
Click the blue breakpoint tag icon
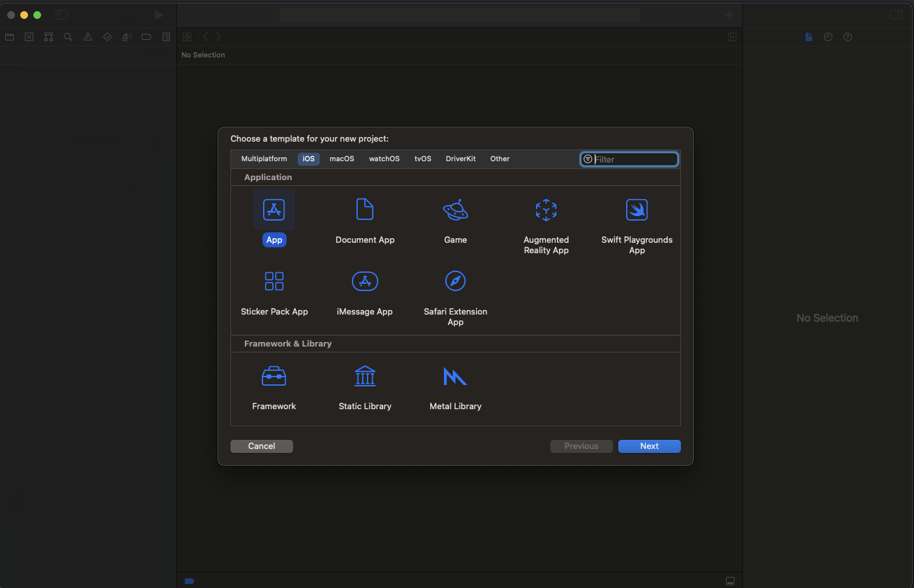pos(189,581)
